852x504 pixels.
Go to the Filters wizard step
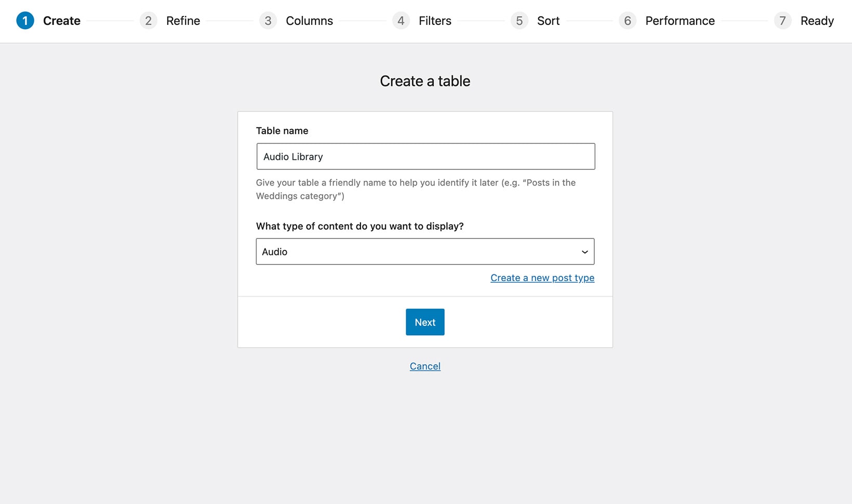pyautogui.click(x=435, y=21)
